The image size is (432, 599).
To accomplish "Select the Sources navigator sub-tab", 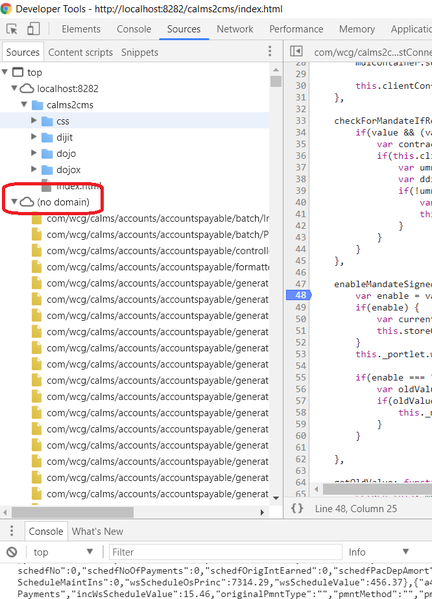I will click(x=23, y=52).
